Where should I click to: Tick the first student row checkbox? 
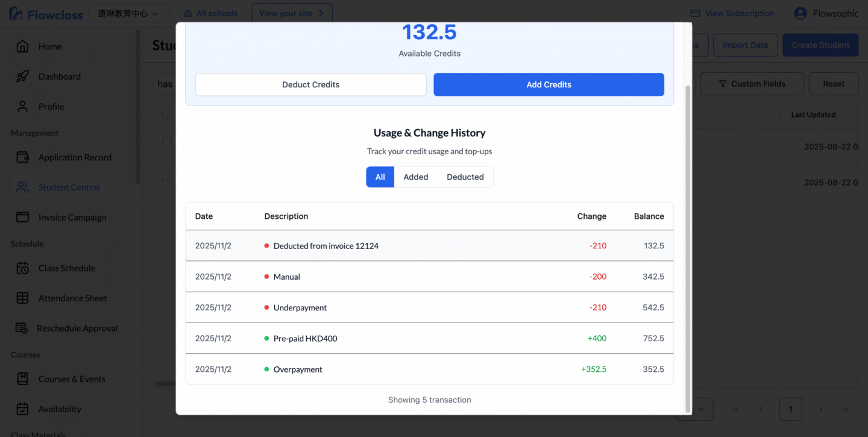(167, 141)
